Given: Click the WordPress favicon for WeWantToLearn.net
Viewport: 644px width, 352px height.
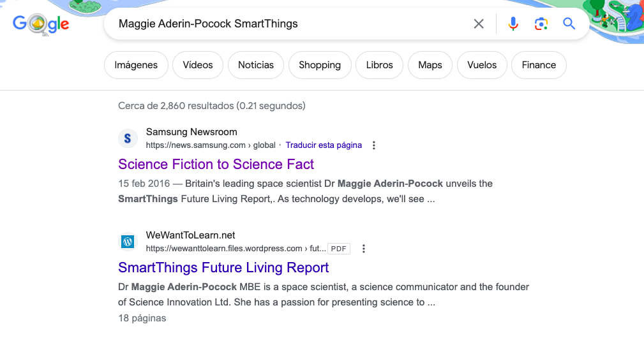Looking at the screenshot, I should pos(128,242).
